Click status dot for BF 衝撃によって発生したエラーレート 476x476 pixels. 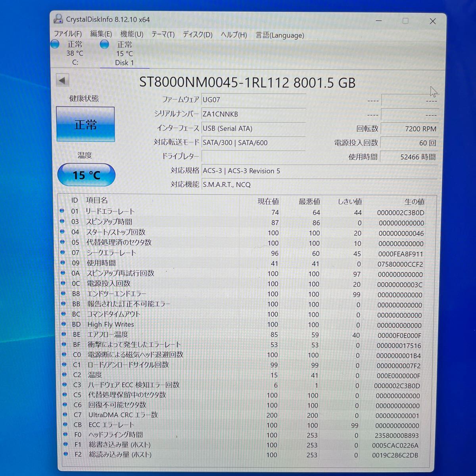(x=63, y=344)
